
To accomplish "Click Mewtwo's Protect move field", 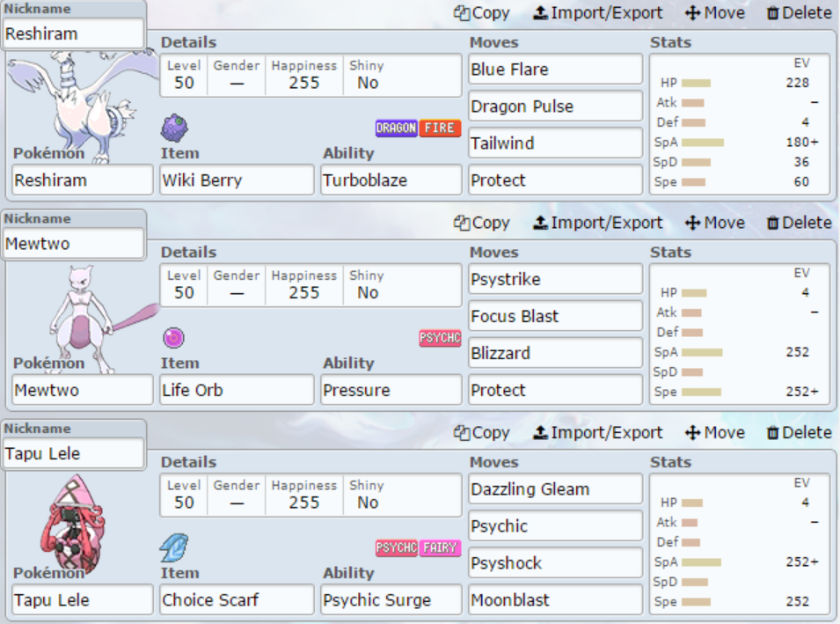I will tap(556, 390).
